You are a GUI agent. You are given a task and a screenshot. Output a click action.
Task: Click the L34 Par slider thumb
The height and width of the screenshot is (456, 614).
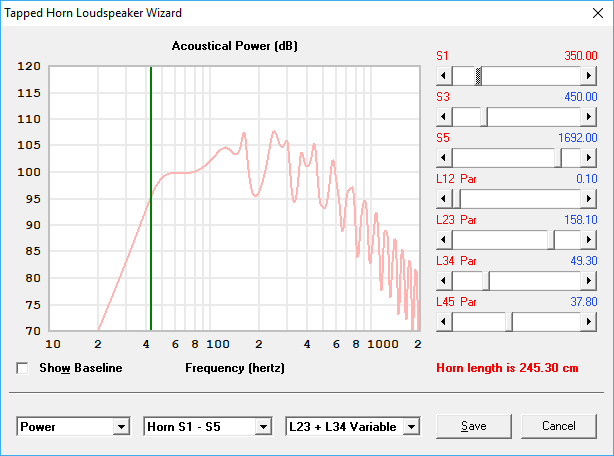pos(486,281)
